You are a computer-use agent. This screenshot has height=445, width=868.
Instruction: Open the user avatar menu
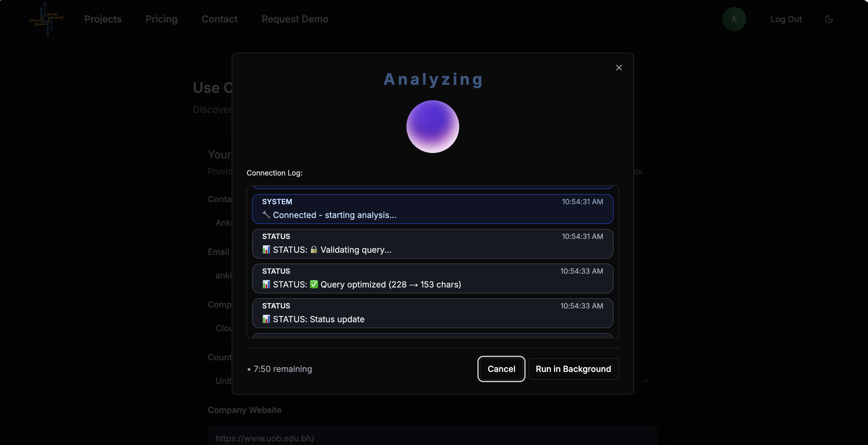pos(734,19)
